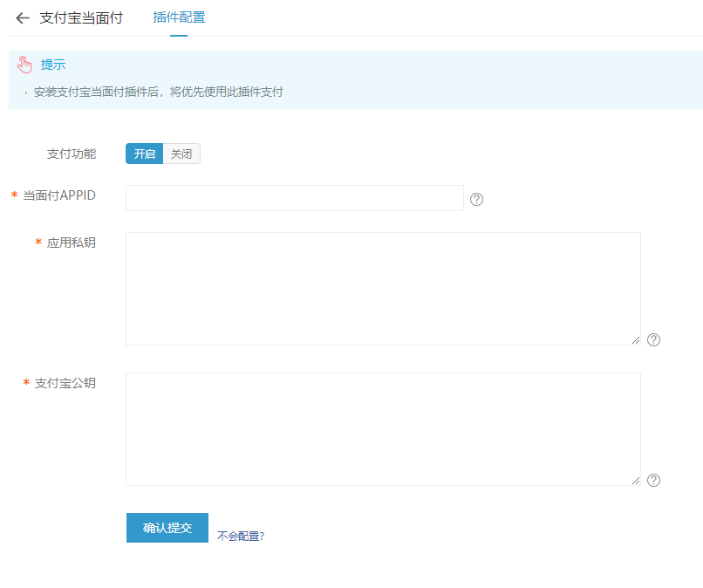Screen dimensions: 703x588
Task: Open the 不会配置? help link
Action: pyautogui.click(x=241, y=536)
